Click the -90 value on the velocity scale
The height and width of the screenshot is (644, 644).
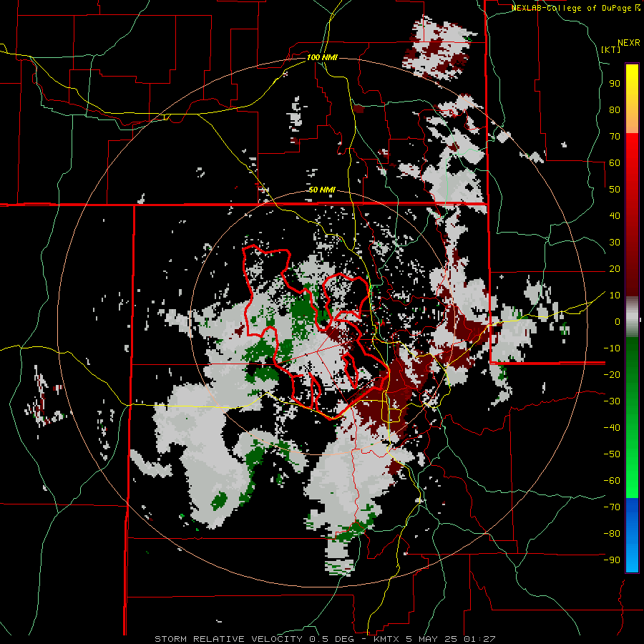612,560
